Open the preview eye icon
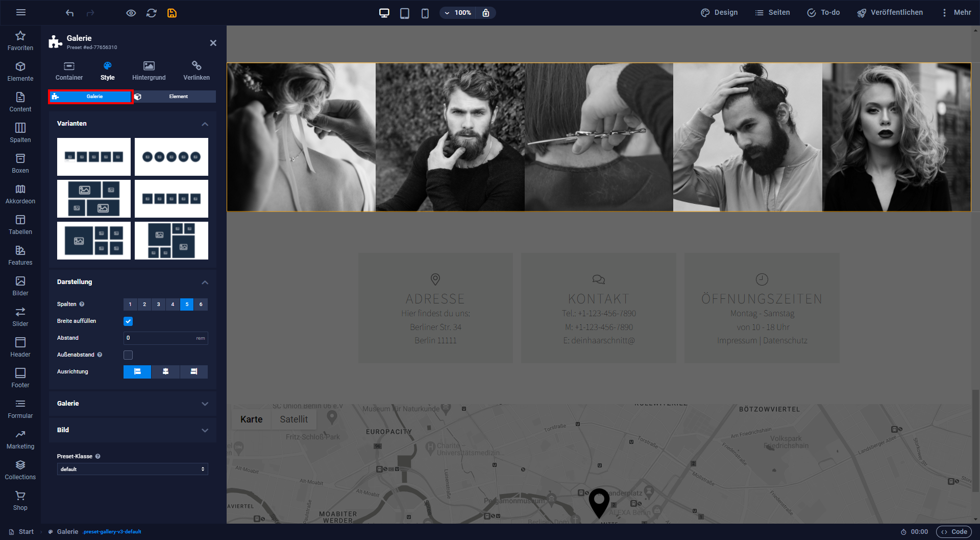This screenshot has width=980, height=540. (x=131, y=13)
